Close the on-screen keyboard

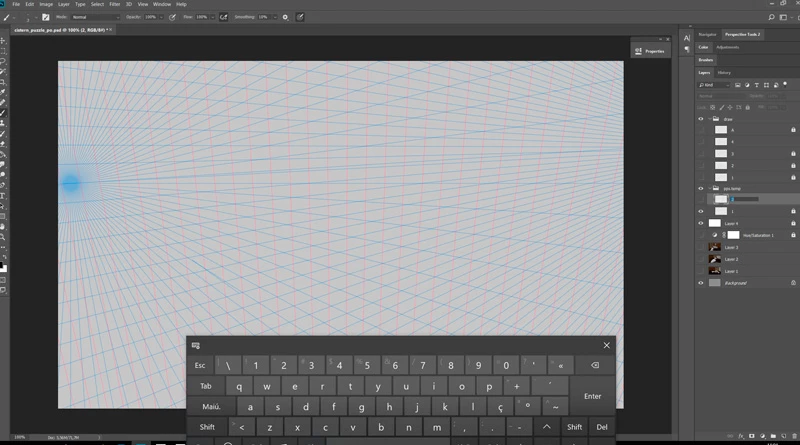click(607, 345)
